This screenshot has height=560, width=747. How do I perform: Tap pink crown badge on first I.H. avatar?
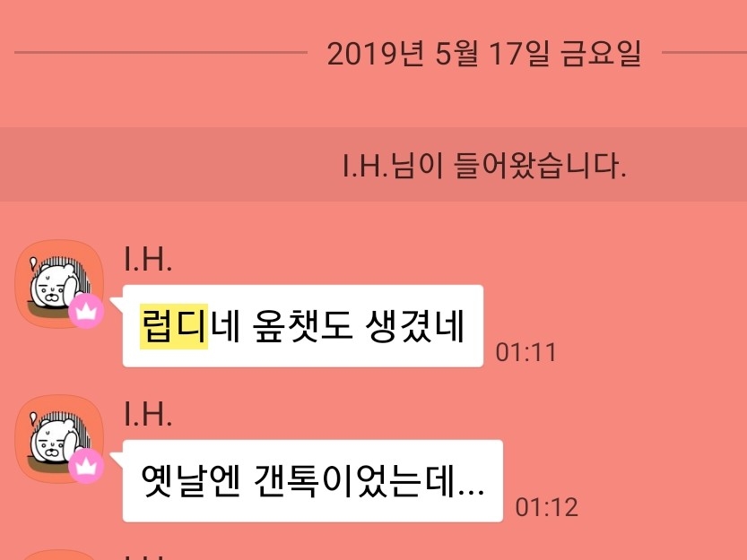coord(86,312)
